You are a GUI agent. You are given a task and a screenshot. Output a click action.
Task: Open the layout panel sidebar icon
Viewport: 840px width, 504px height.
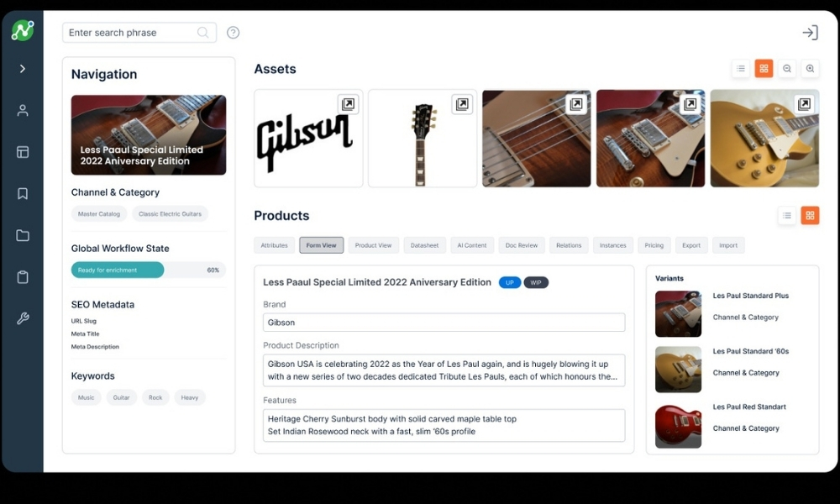coord(23,152)
